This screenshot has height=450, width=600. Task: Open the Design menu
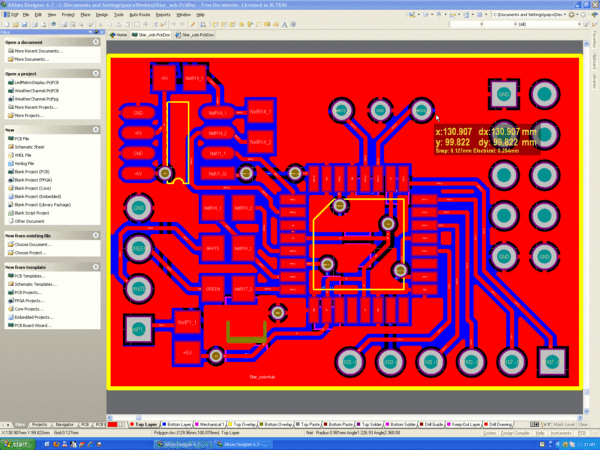[x=102, y=15]
